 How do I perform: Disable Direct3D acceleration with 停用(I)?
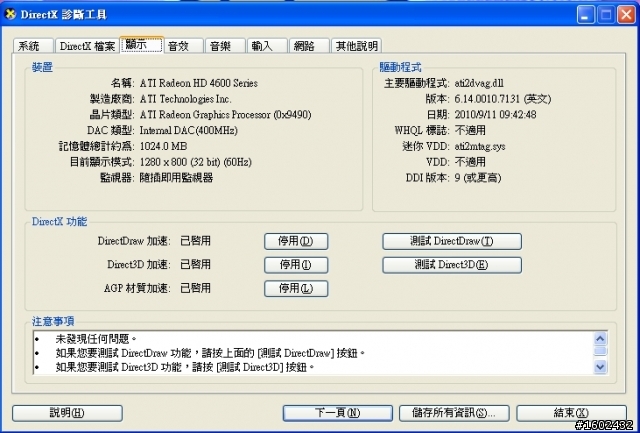coord(296,265)
